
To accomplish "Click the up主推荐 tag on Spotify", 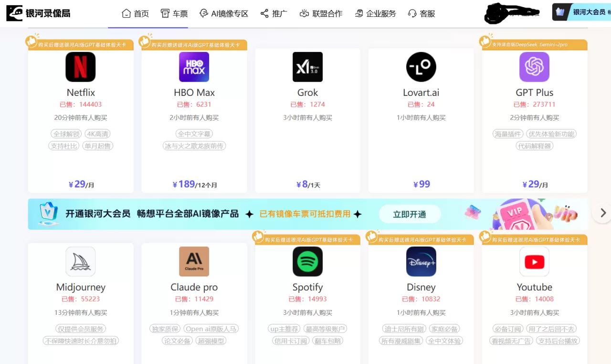I will pos(284,329).
